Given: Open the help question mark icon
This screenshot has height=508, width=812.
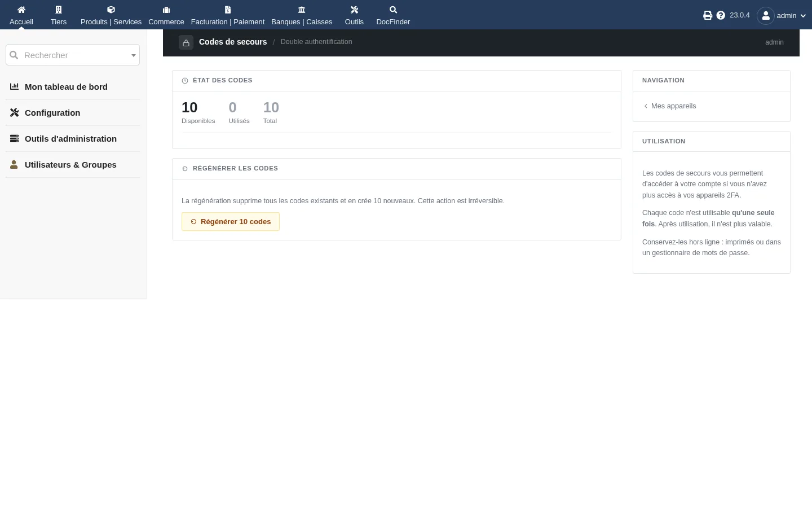Looking at the screenshot, I should [721, 15].
